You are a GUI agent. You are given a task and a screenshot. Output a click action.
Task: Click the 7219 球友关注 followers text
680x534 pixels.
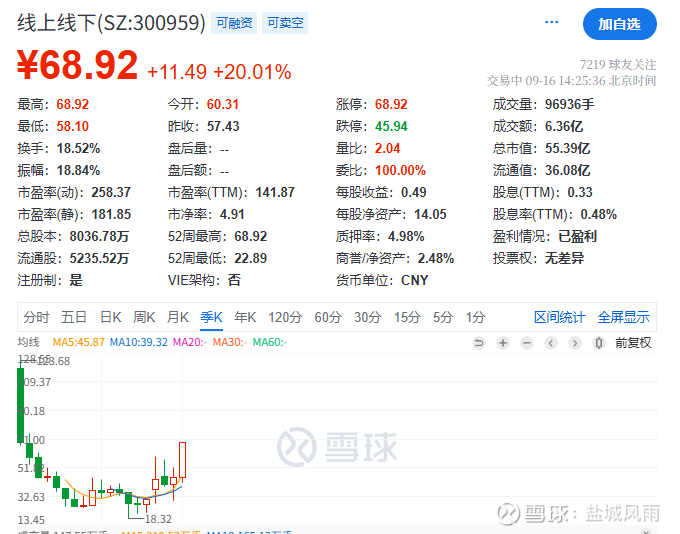(x=618, y=65)
